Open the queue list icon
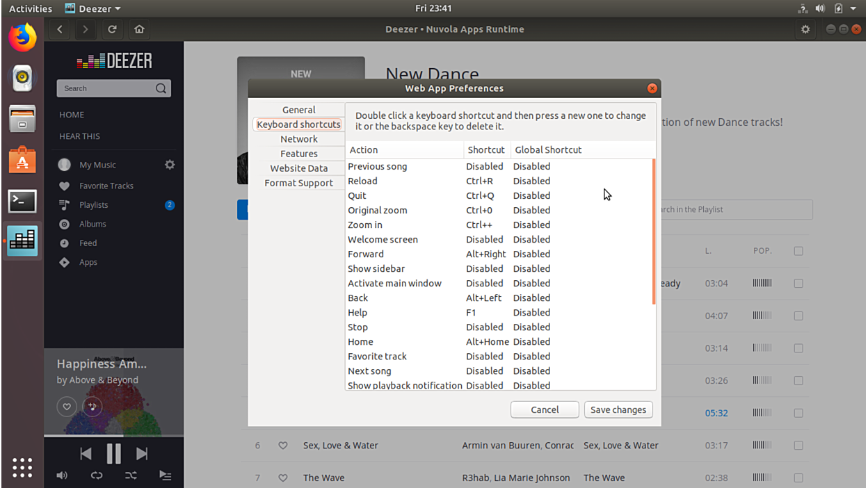Image resolution: width=868 pixels, height=488 pixels. pyautogui.click(x=165, y=475)
